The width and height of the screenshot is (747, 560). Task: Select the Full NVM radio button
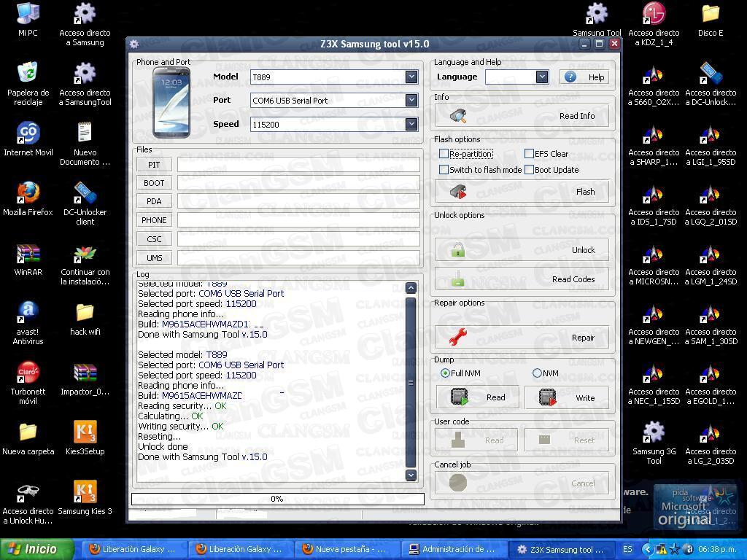445,373
